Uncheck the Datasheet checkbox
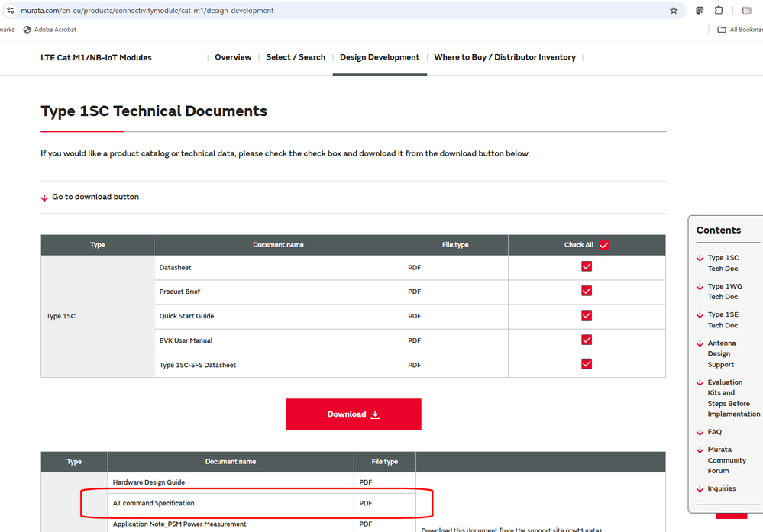The width and height of the screenshot is (763, 532). click(x=587, y=266)
